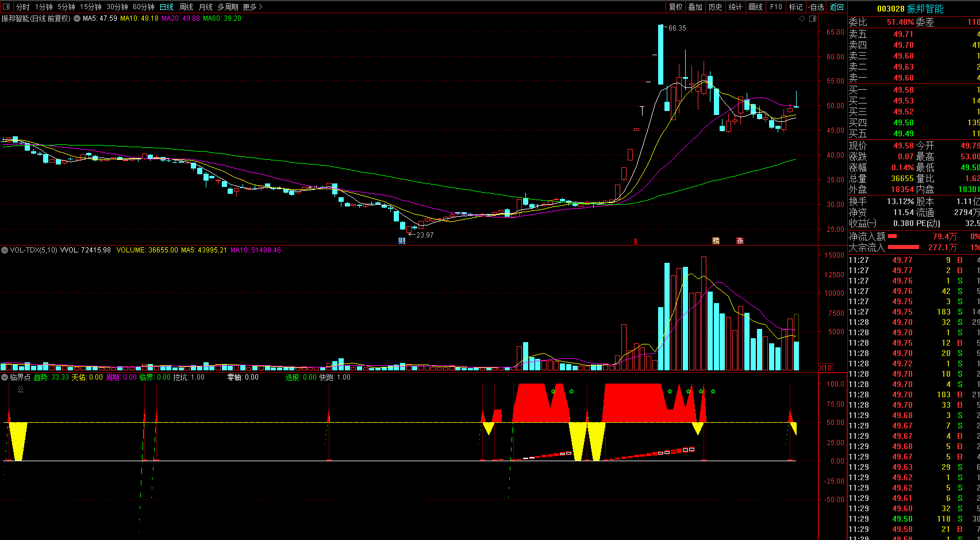The width and height of the screenshot is (980, 540).
Task: Click the 总量 36655 value
Action: click(x=902, y=178)
